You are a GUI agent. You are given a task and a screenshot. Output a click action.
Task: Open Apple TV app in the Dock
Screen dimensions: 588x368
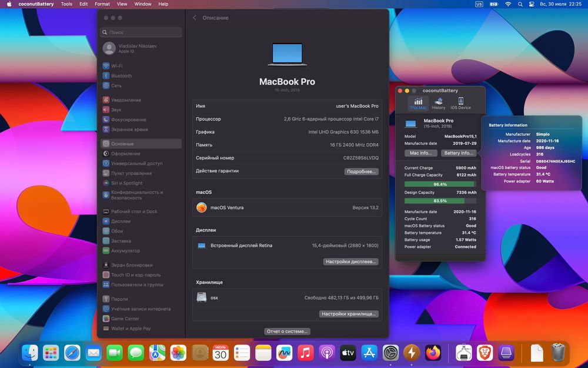click(348, 353)
